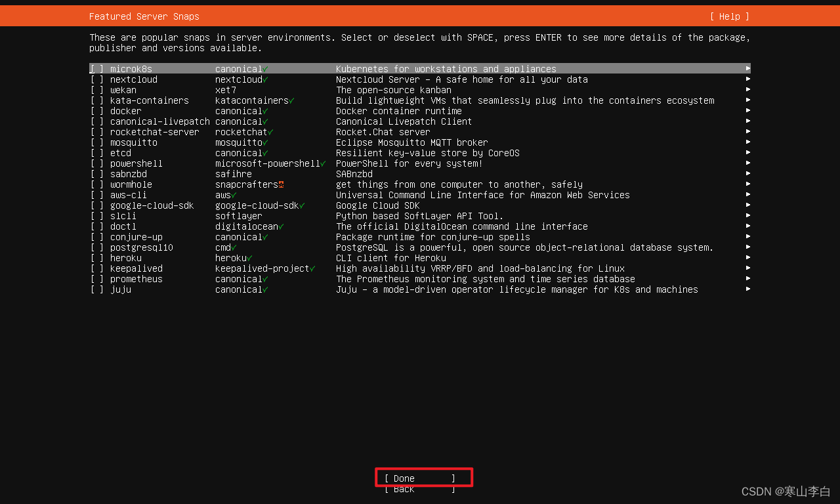Show details arrow for mosquitto row
840x504 pixels.
point(748,142)
